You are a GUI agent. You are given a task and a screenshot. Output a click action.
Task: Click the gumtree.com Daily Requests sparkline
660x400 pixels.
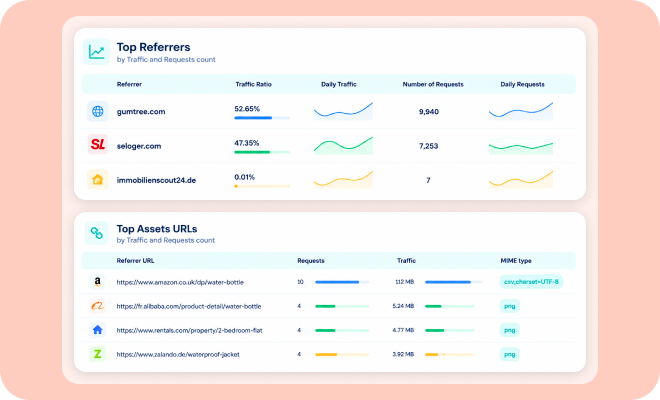click(x=521, y=111)
